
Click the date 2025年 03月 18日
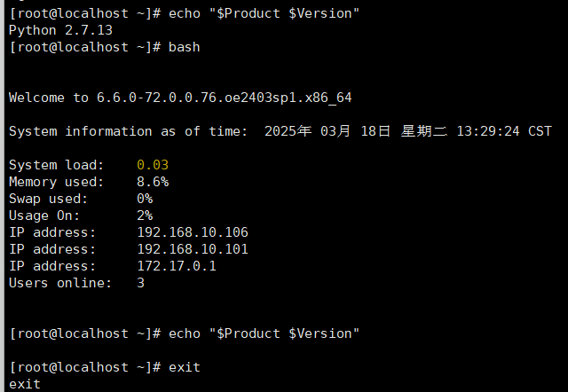click(327, 131)
